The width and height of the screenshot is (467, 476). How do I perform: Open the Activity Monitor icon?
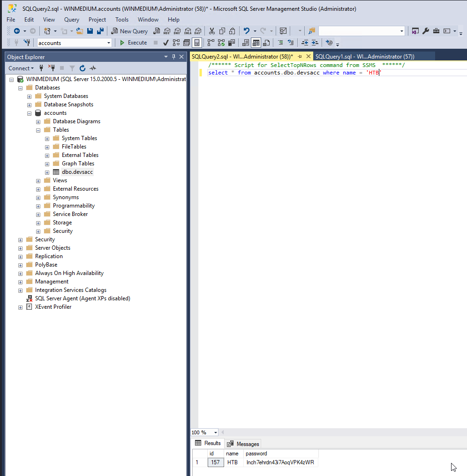283,31
